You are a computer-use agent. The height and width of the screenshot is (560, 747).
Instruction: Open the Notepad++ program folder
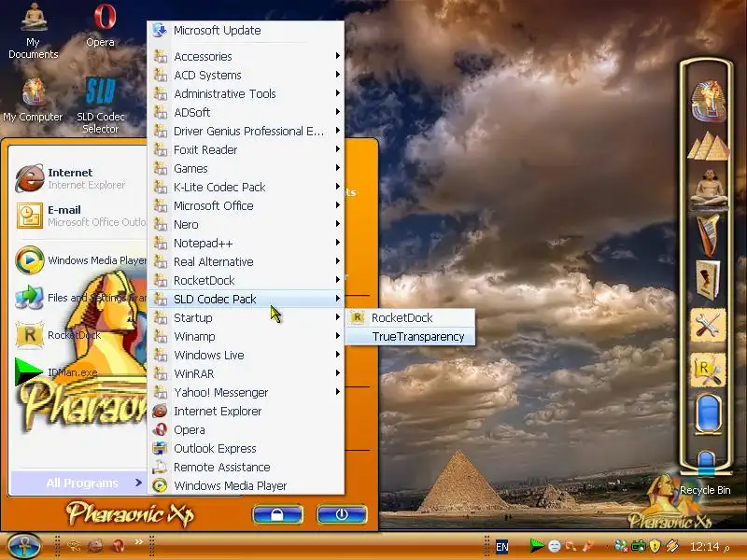tap(246, 243)
